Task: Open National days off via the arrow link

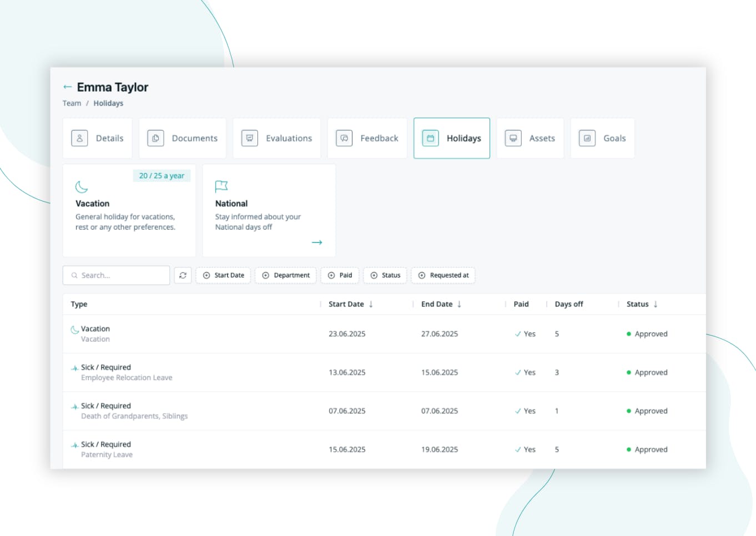Action: pos(317,242)
